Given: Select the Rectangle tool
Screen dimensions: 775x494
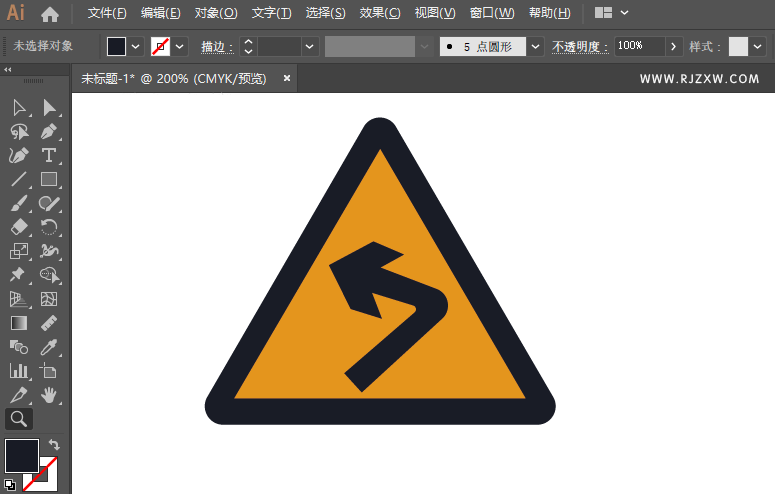Looking at the screenshot, I should [x=49, y=179].
